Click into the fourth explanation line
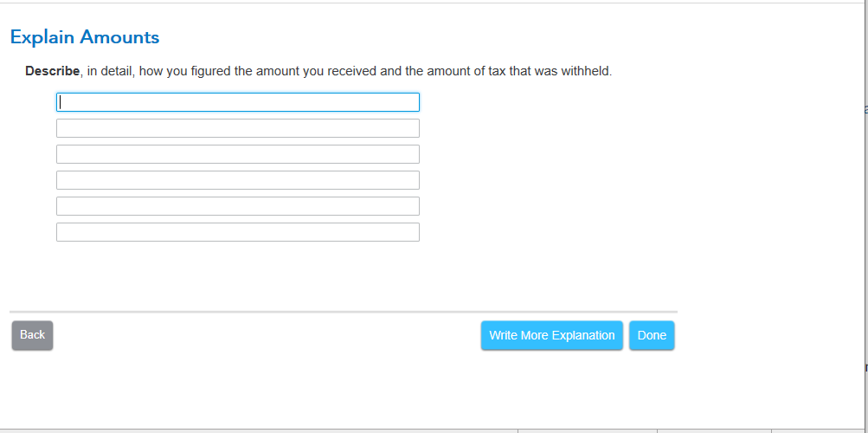 tap(237, 180)
